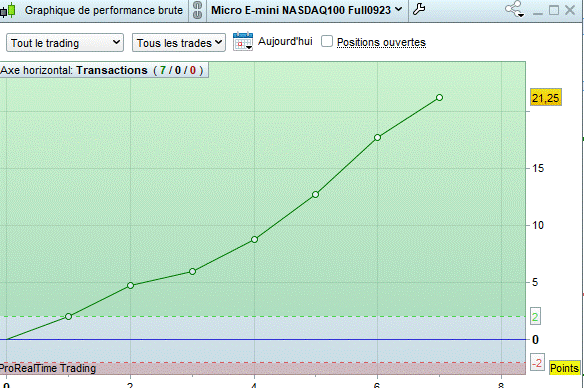Minimize the performance chart window

point(537,13)
